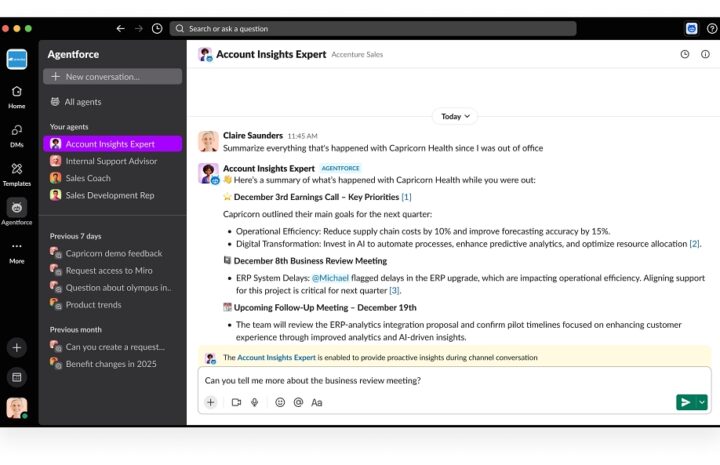Open the info icon in the conversation header
Viewport: 720px width, 465px height.
point(705,54)
